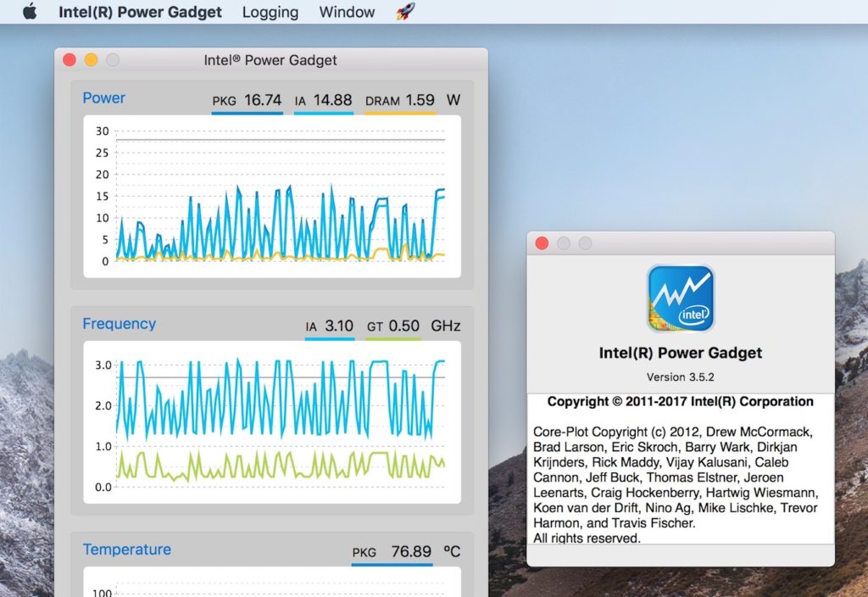868x597 pixels.
Task: Select the PKG 76.89 temperature reading
Action: (x=392, y=552)
